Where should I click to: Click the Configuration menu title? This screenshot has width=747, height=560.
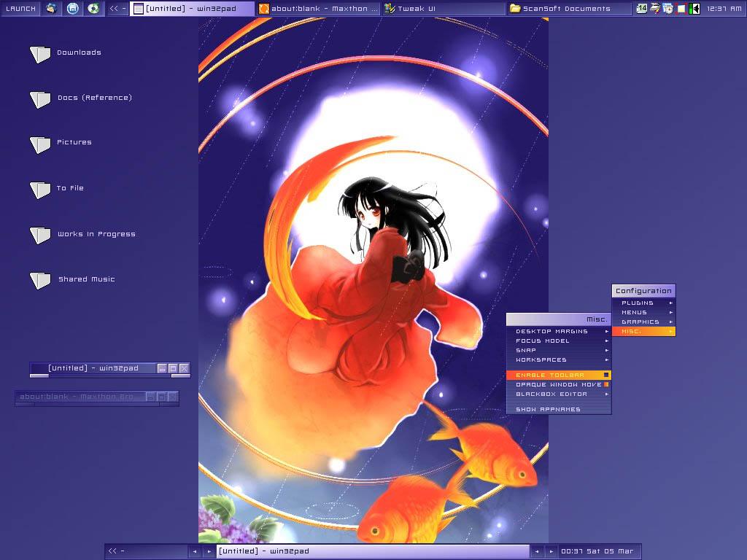click(643, 291)
